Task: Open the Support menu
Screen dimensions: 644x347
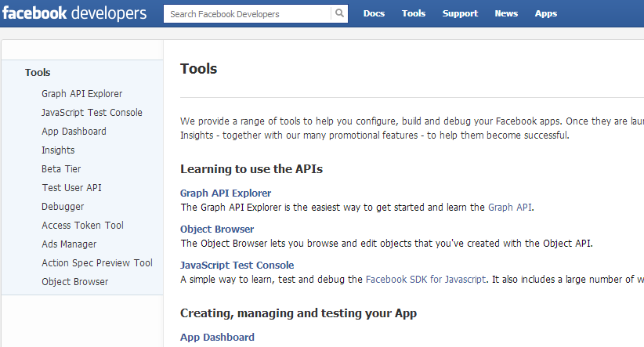Action: point(460,13)
